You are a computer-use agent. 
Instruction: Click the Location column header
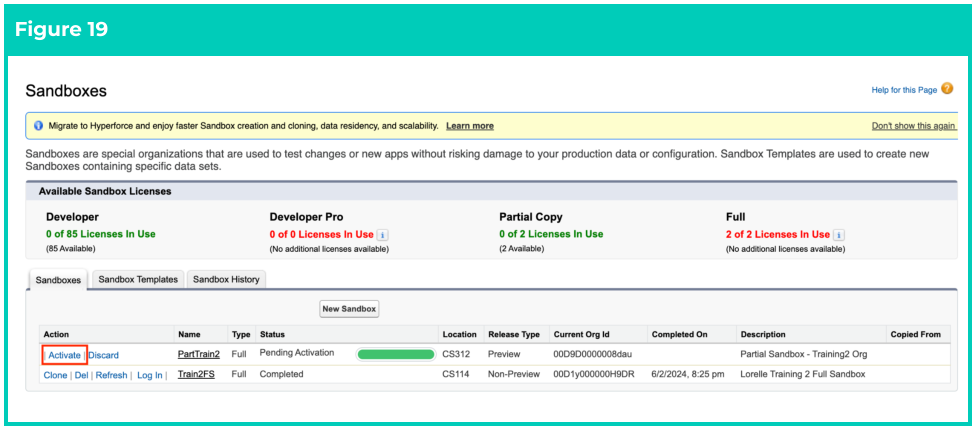point(459,334)
